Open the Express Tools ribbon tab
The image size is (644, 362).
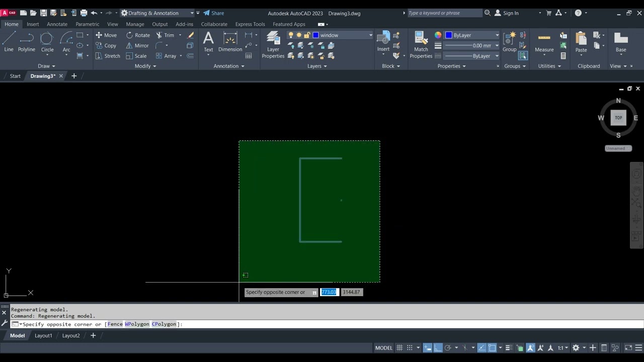tap(250, 24)
